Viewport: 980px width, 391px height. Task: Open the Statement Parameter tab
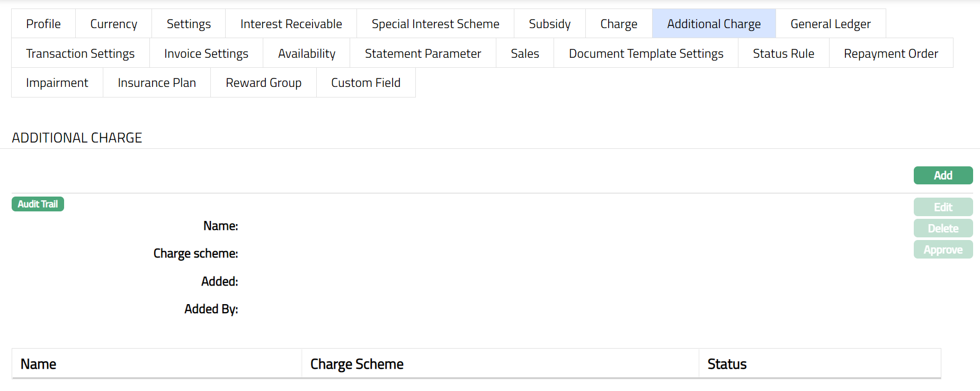pyautogui.click(x=423, y=54)
